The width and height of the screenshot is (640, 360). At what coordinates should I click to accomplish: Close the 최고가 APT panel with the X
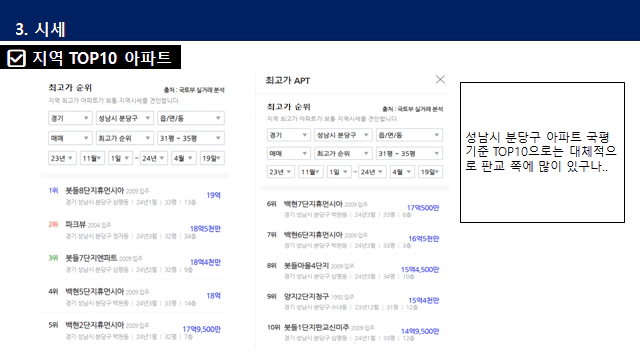(440, 79)
